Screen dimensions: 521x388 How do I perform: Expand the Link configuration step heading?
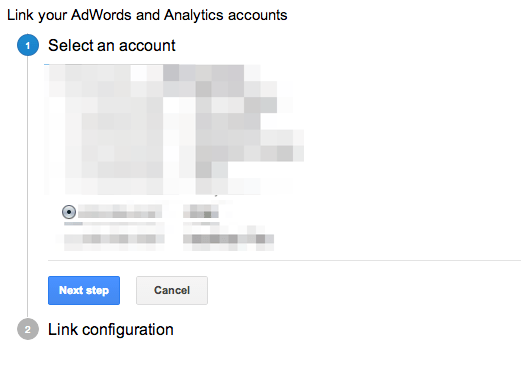[x=111, y=330]
